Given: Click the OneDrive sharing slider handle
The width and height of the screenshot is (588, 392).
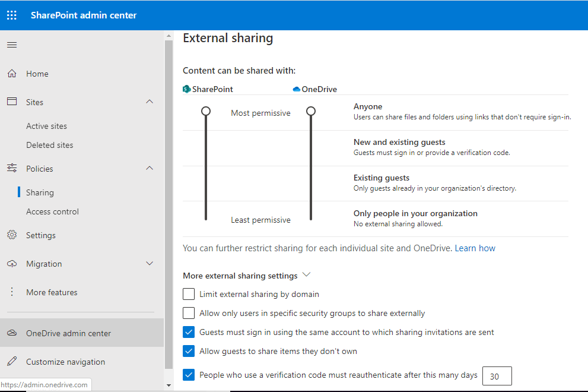Looking at the screenshot, I should [x=311, y=111].
